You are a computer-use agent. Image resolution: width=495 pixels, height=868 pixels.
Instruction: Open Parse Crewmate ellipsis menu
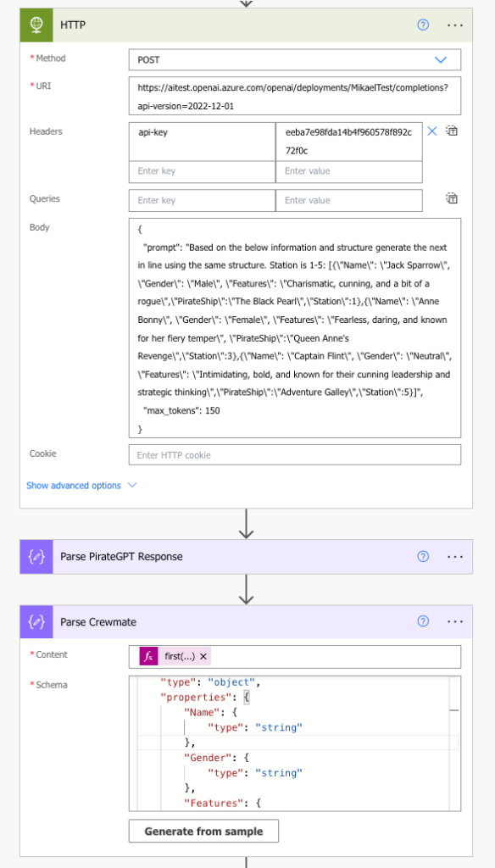454,621
